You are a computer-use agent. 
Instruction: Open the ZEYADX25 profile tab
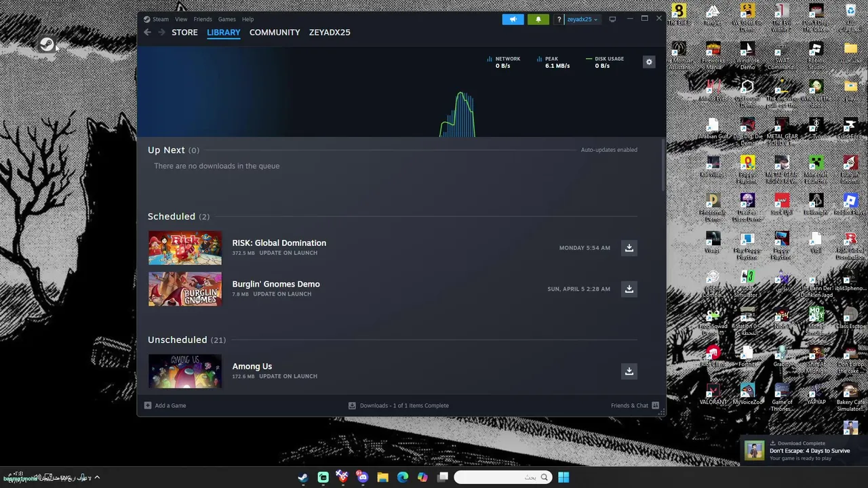(330, 32)
